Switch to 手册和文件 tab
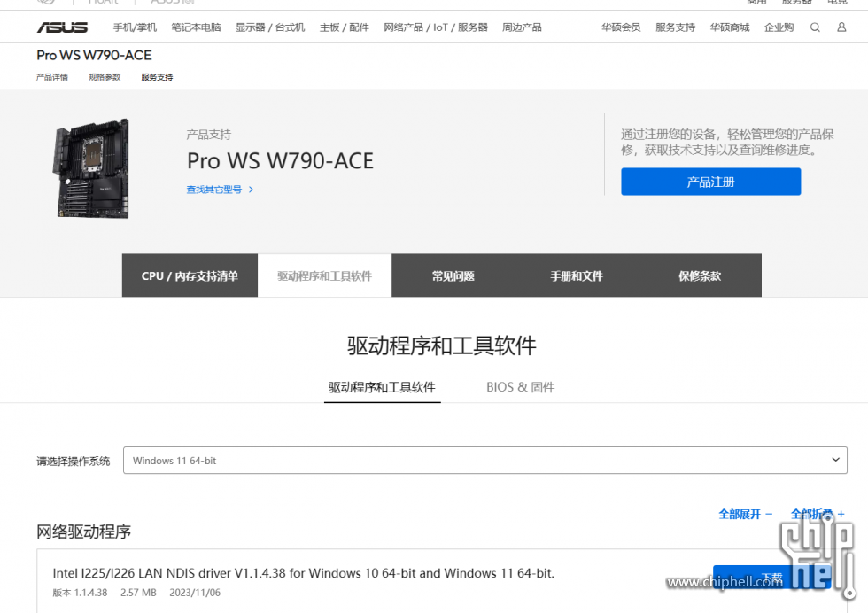The width and height of the screenshot is (868, 613). pos(577,275)
